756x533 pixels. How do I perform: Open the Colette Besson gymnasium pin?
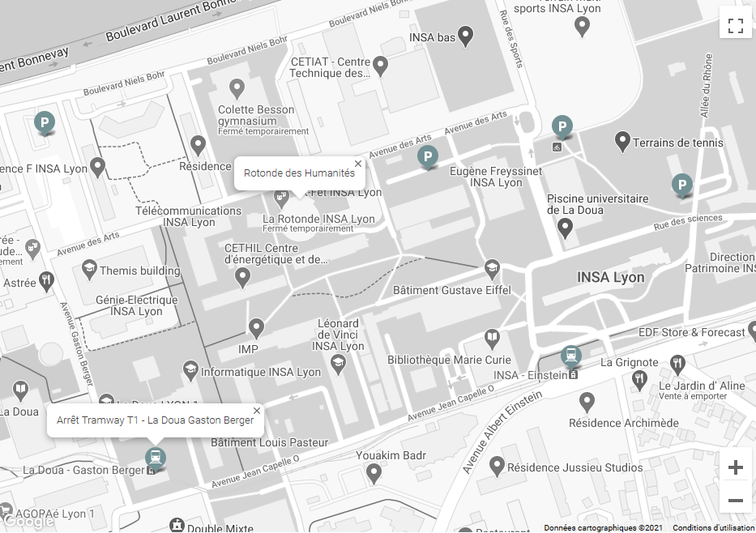click(237, 88)
